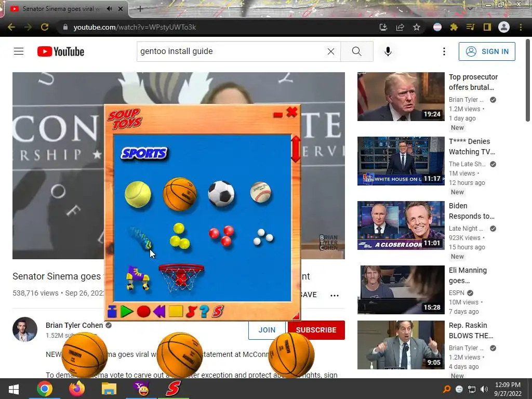Open File Explorer from the taskbar
The width and height of the screenshot is (532, 399).
click(x=109, y=389)
